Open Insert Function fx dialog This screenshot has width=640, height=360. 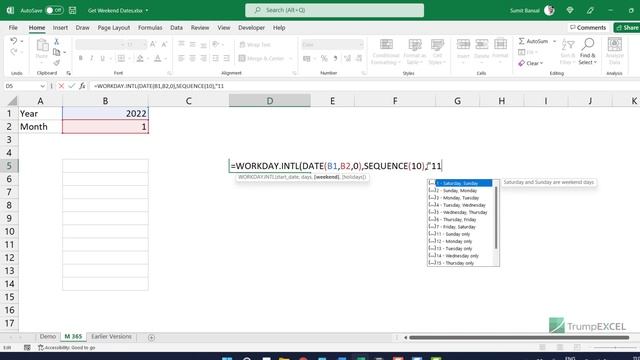82,86
